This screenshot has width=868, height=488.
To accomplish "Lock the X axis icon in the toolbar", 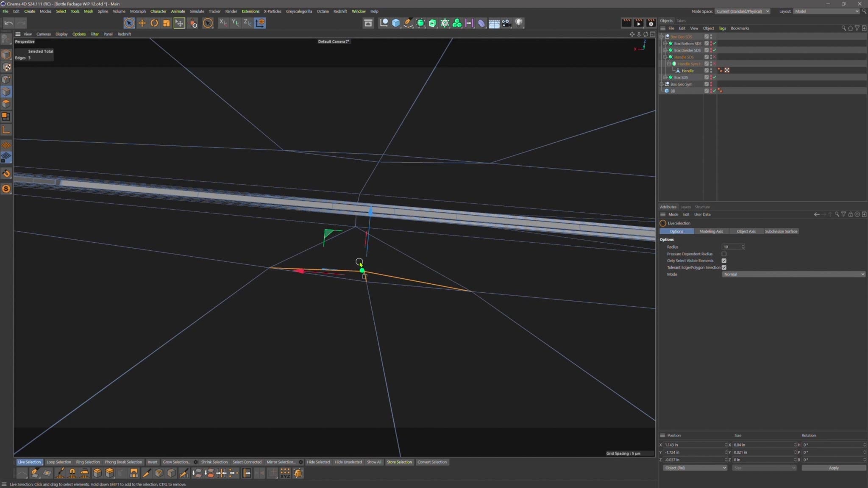I will [223, 23].
